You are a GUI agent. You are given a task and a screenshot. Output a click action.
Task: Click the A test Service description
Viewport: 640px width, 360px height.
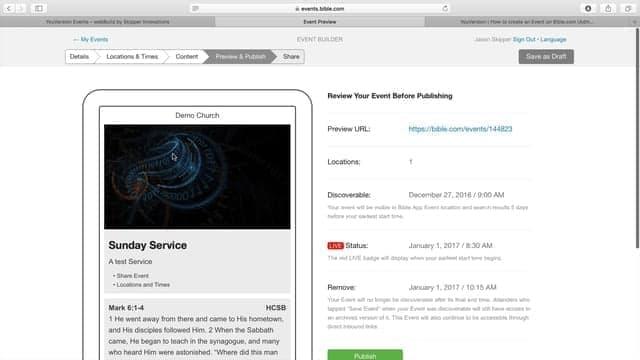(x=130, y=261)
